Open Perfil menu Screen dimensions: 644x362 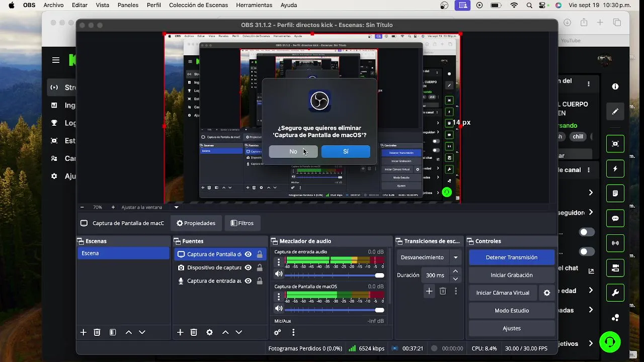coord(154,5)
